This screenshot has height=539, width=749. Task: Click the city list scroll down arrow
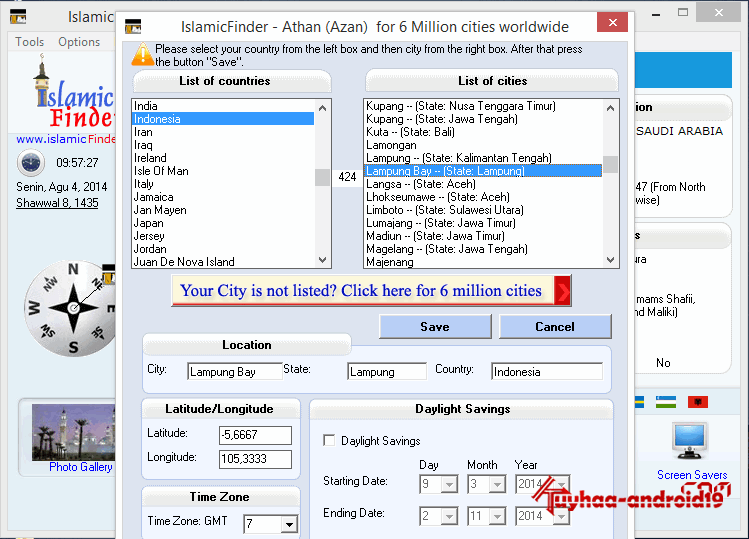click(610, 260)
